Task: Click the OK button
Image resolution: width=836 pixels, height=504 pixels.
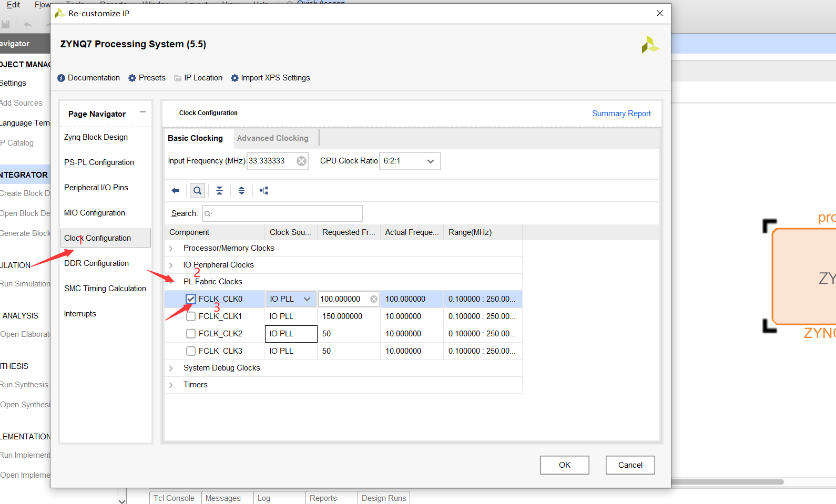Action: pyautogui.click(x=565, y=465)
